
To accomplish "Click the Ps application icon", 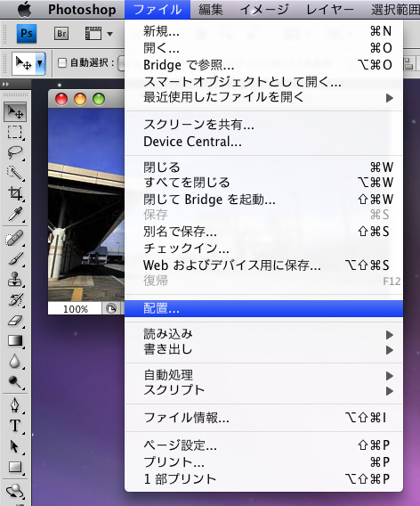I will 27,34.
